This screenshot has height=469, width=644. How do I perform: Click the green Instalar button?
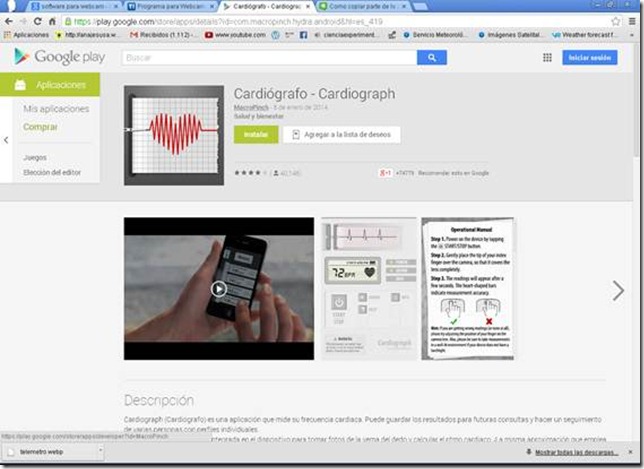tap(255, 134)
